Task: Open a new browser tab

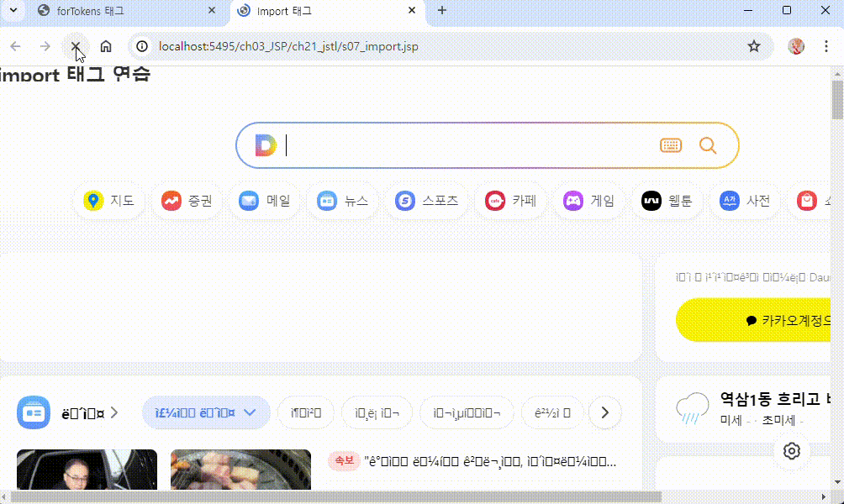Action: [x=442, y=10]
